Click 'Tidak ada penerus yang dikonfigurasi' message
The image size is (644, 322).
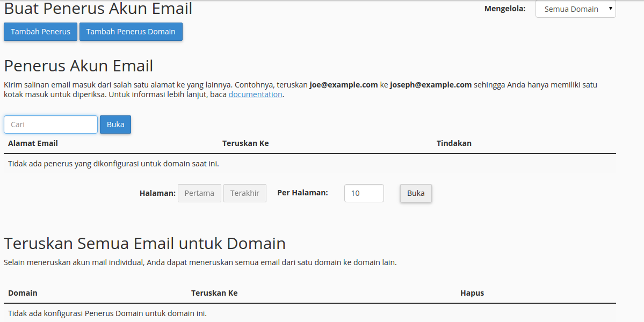click(x=113, y=164)
